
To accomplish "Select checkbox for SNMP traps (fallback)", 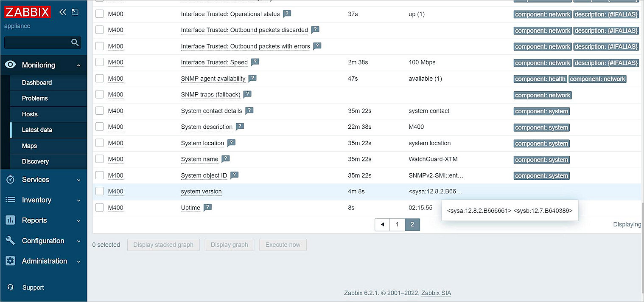I will coord(100,94).
